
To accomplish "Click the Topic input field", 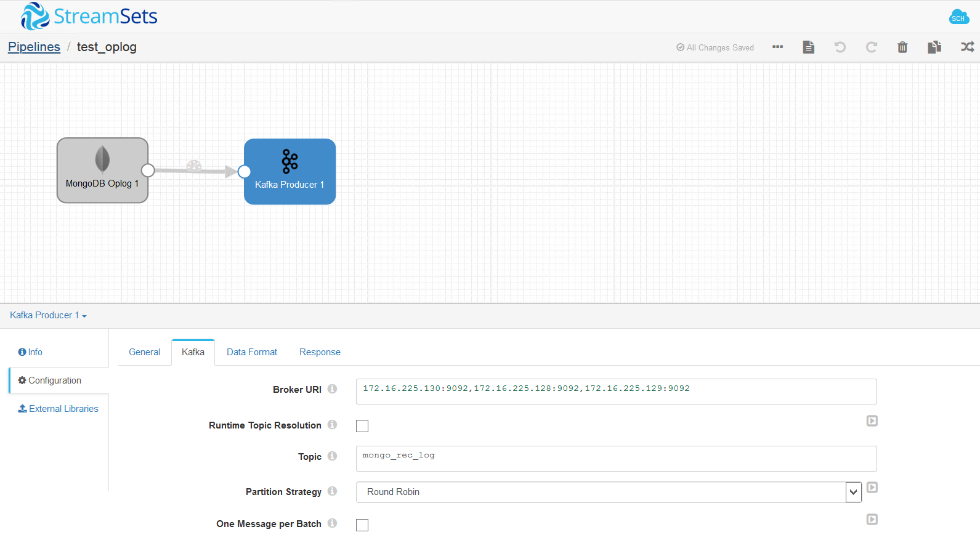I will [x=616, y=459].
